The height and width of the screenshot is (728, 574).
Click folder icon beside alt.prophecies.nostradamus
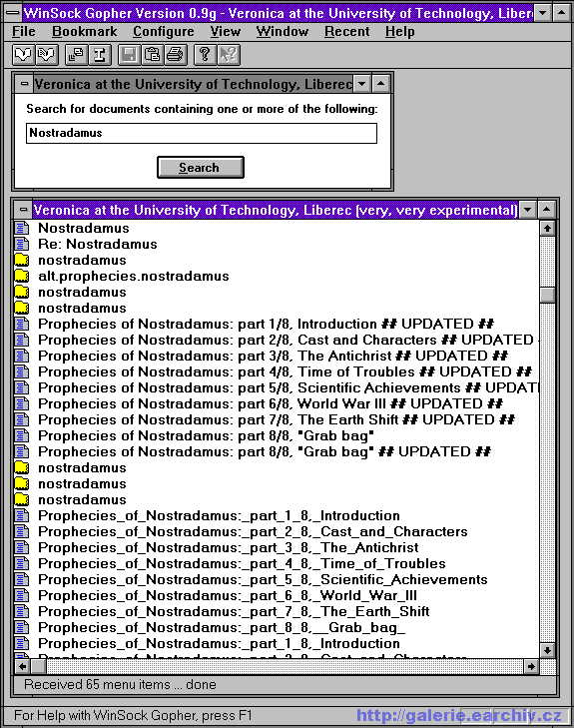point(21,276)
